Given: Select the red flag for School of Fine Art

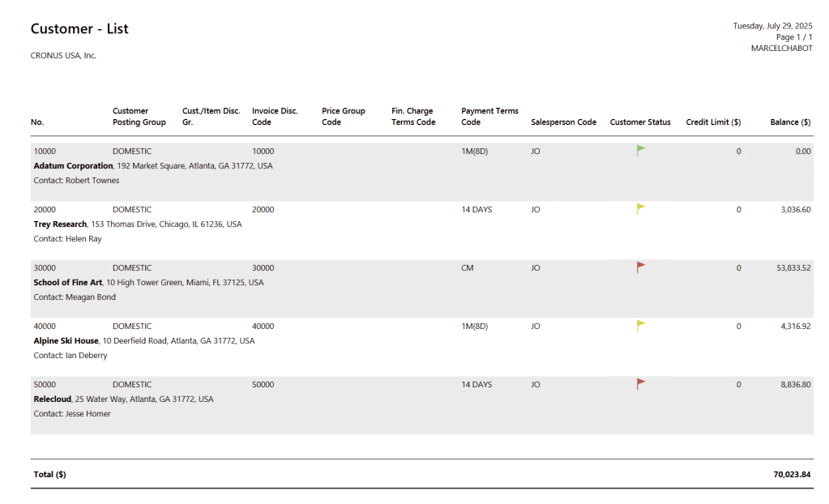Looking at the screenshot, I should click(x=640, y=267).
